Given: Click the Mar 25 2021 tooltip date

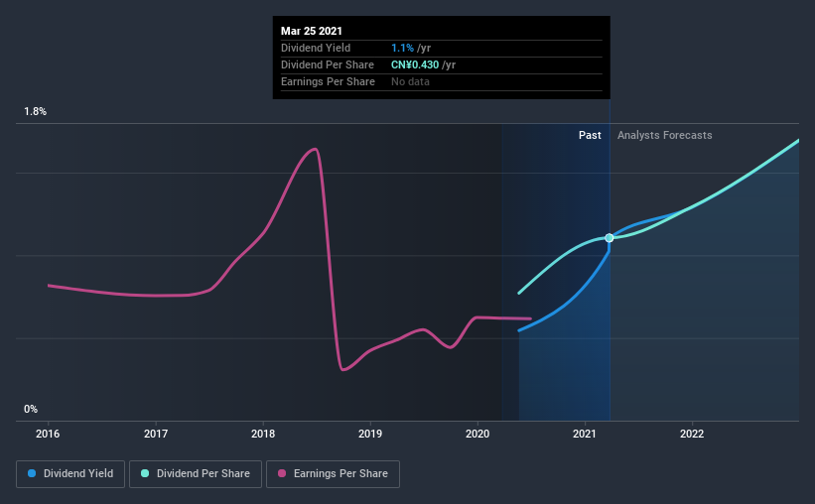Looking at the screenshot, I should (x=312, y=31).
